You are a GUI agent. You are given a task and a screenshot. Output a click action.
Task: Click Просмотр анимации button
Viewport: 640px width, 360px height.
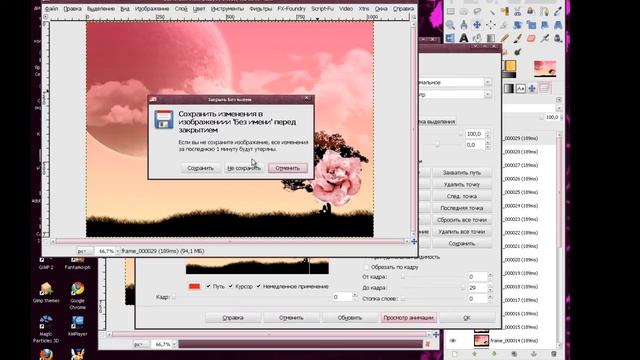408,318
